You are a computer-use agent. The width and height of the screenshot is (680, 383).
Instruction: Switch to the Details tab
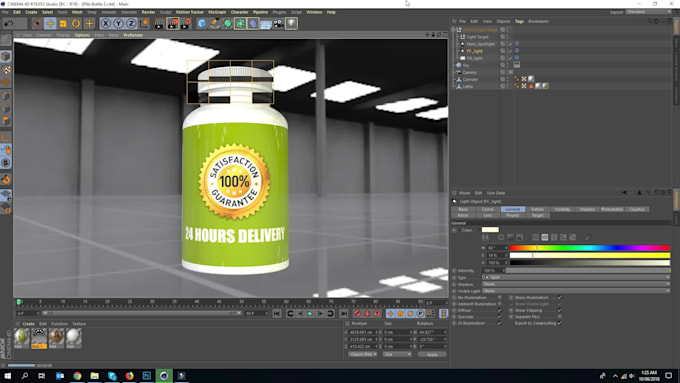point(537,210)
